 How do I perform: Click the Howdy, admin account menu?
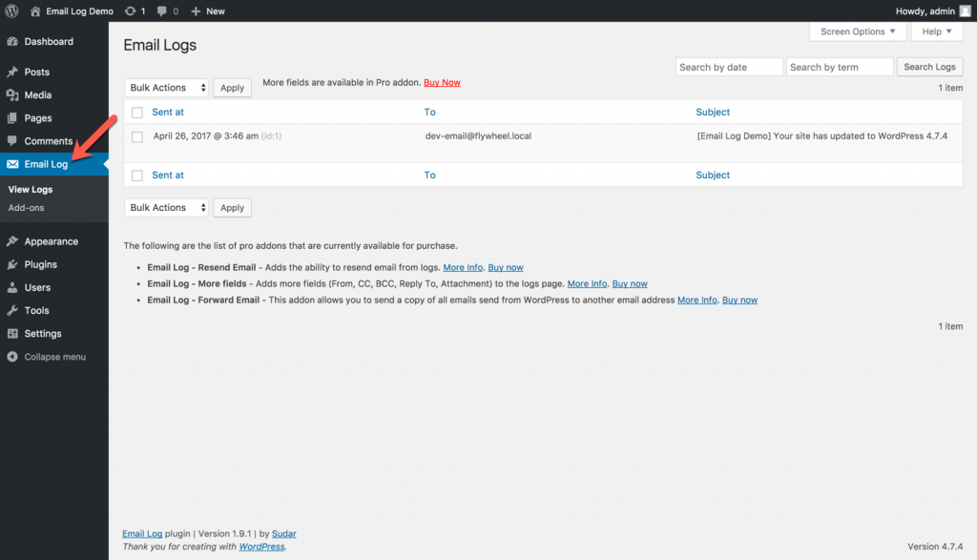click(x=933, y=11)
